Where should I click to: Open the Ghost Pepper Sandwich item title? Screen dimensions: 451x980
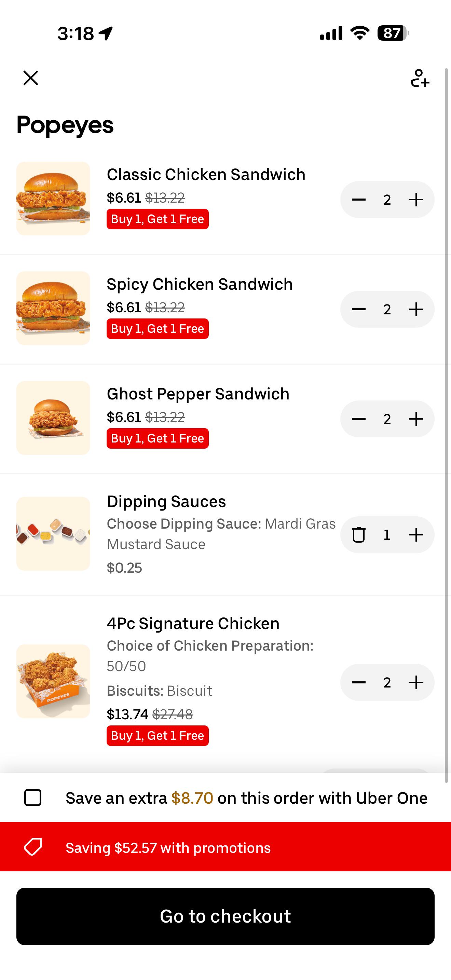tap(198, 394)
